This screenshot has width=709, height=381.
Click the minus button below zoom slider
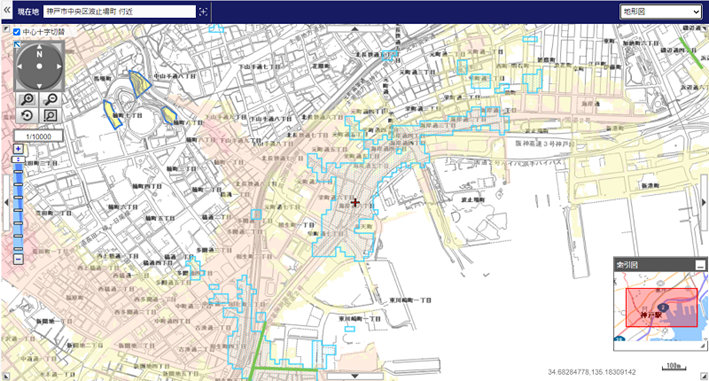(x=18, y=259)
